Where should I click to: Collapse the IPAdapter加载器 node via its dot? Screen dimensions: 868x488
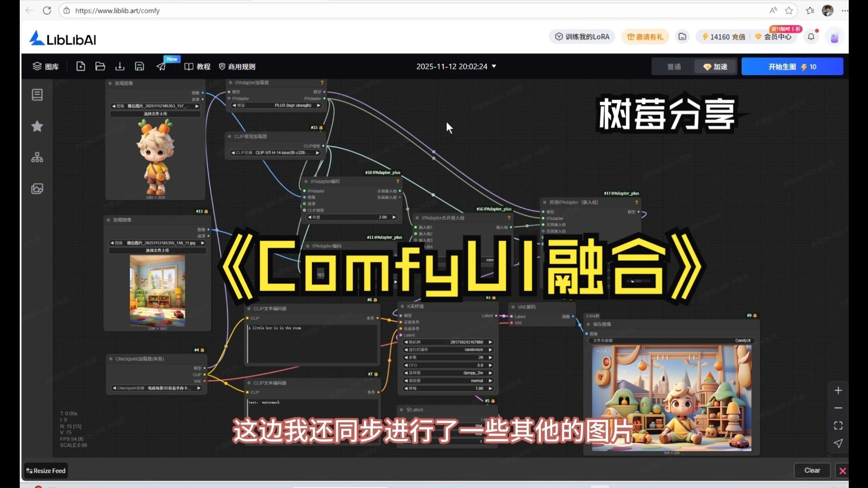231,83
